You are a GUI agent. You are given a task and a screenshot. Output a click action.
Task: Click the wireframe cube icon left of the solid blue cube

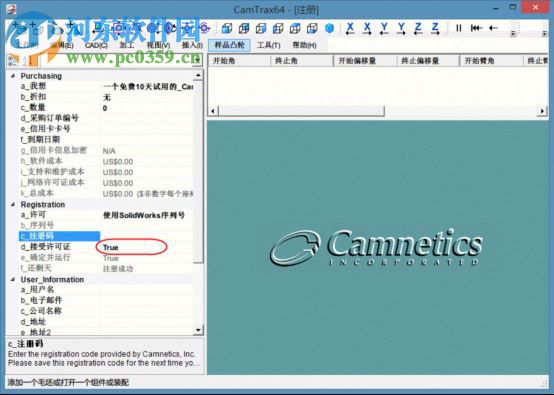(x=312, y=28)
